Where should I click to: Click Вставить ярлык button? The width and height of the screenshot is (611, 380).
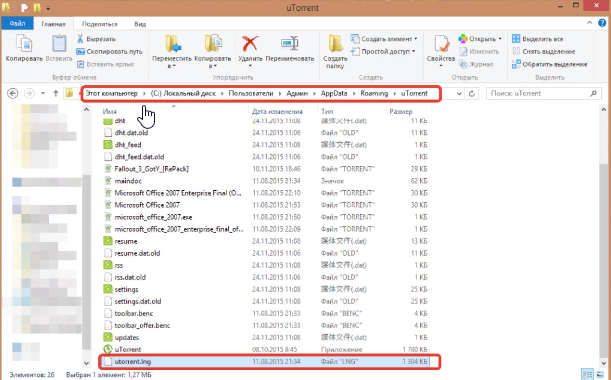coord(105,64)
